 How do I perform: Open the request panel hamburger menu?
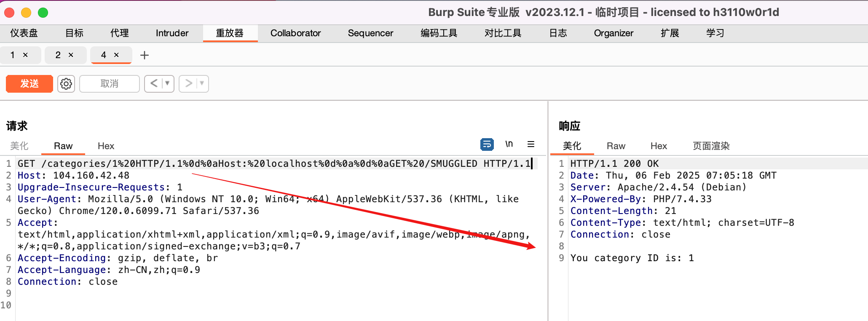[531, 144]
